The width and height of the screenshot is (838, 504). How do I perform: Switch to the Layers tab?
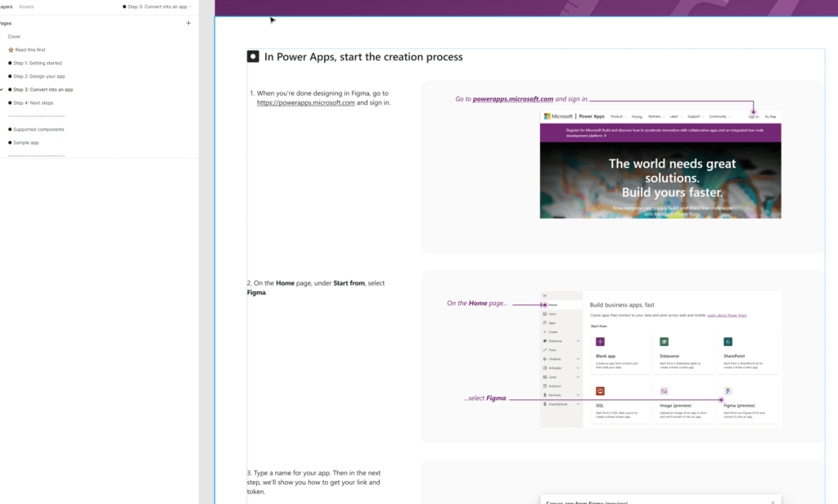click(x=7, y=6)
